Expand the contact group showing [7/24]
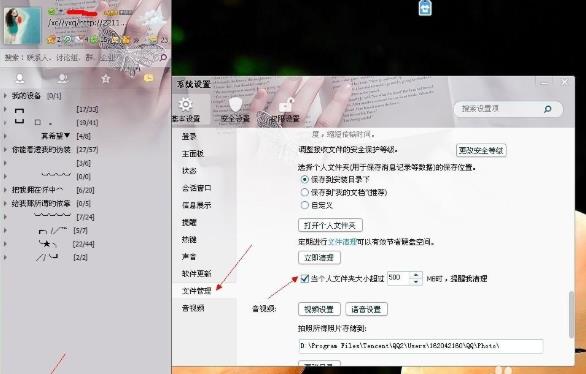The image size is (586, 374). [x=5, y=217]
